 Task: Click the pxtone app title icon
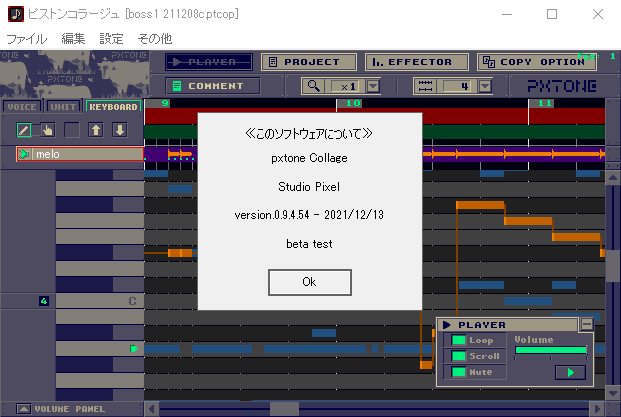pyautogui.click(x=16, y=14)
